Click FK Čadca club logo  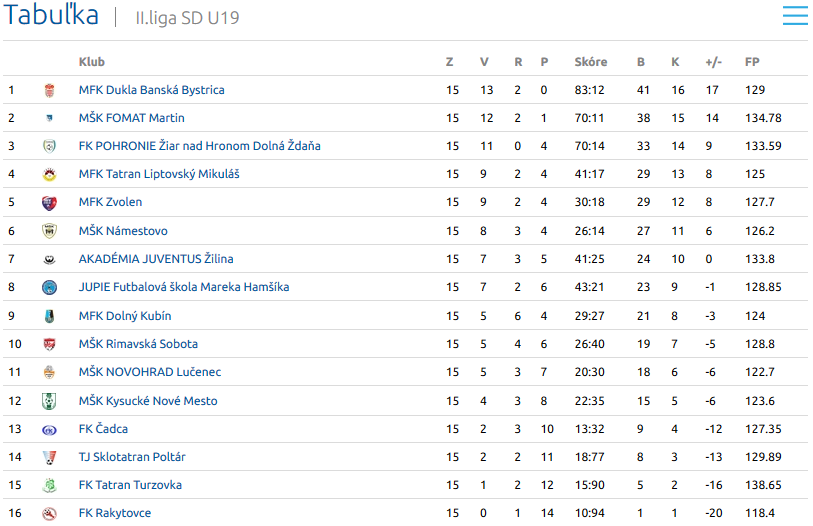(49, 429)
